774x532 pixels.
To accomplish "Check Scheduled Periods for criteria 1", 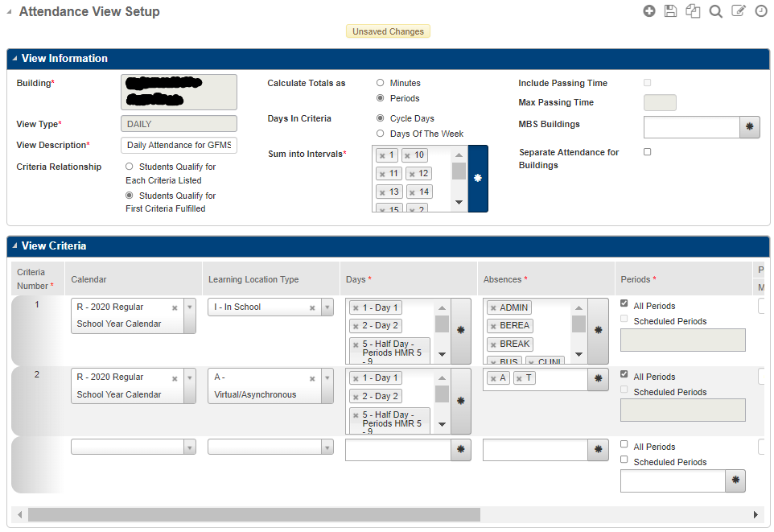I will pos(624,320).
